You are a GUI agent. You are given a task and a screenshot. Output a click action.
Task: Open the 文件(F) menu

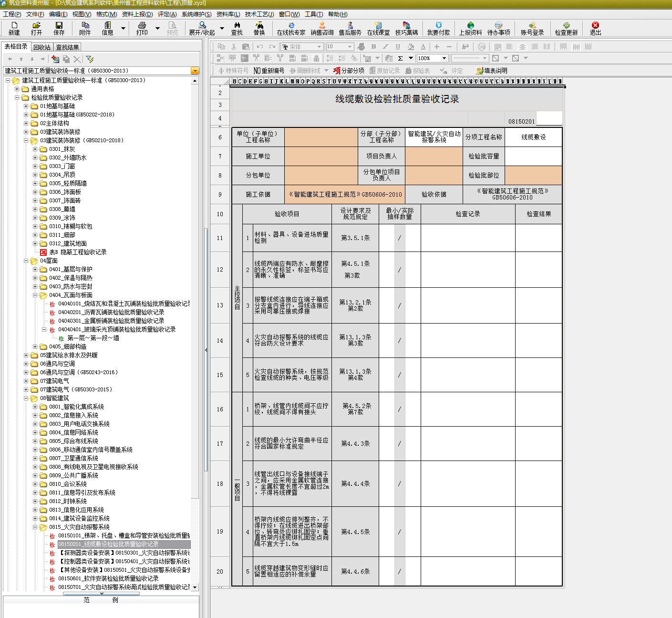35,14
